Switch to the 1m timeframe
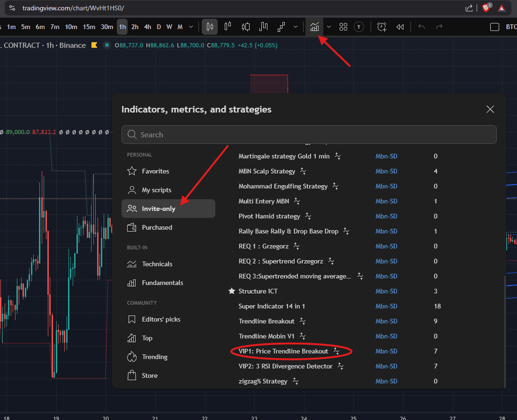 tap(11, 27)
